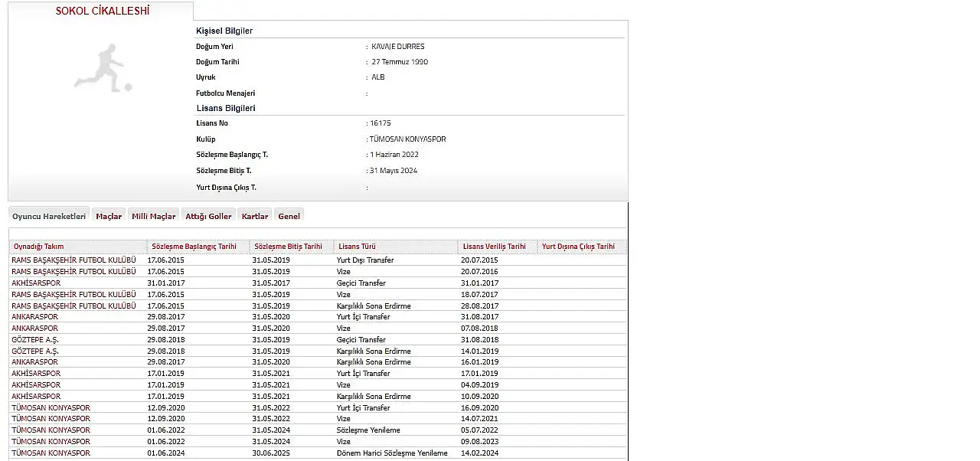Click the SOKOL CİKALLESHİ name heading
The image size is (980, 461).
pyautogui.click(x=103, y=11)
